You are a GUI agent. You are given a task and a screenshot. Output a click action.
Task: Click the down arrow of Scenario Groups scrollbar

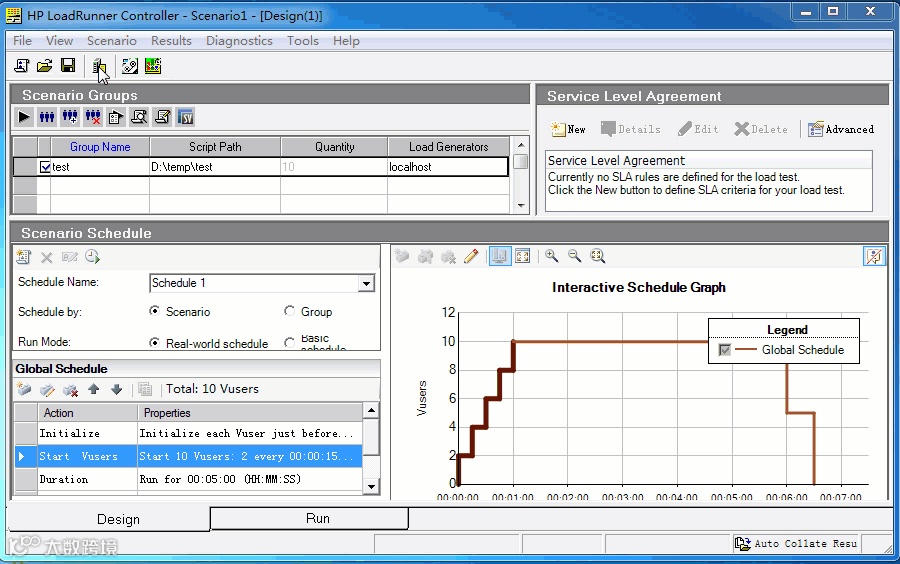(x=521, y=205)
